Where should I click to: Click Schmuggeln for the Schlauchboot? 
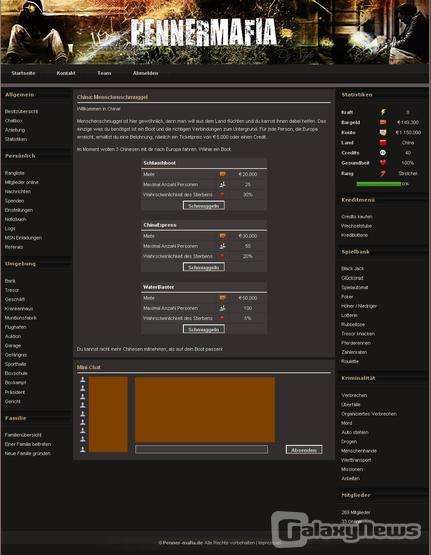pos(204,206)
